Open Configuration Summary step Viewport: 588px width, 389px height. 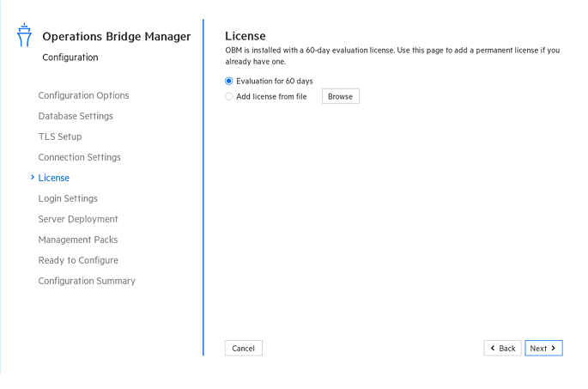(87, 281)
